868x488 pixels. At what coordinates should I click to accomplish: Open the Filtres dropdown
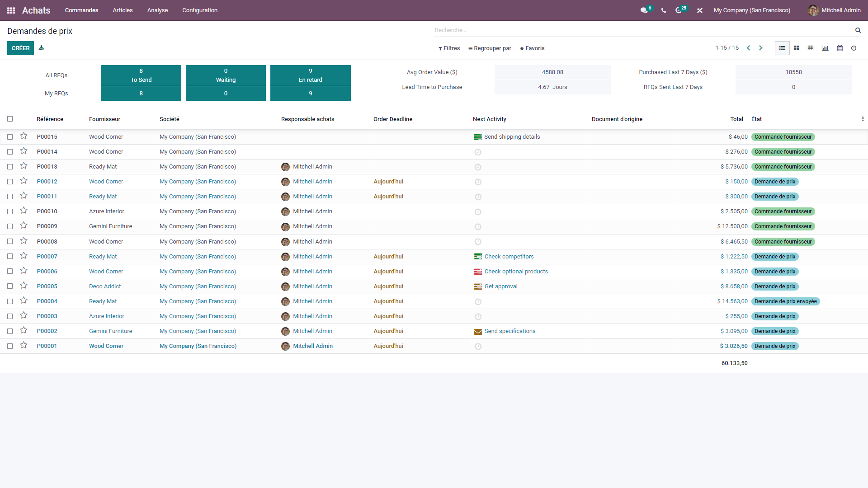tap(449, 48)
